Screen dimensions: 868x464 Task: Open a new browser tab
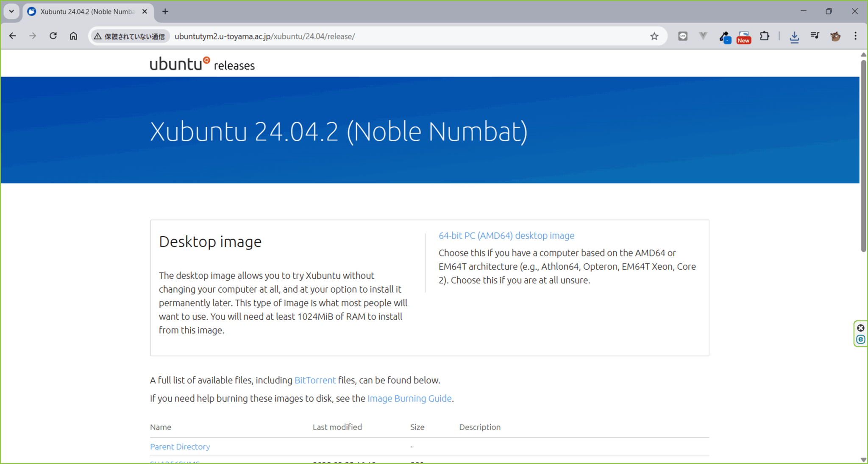point(165,11)
